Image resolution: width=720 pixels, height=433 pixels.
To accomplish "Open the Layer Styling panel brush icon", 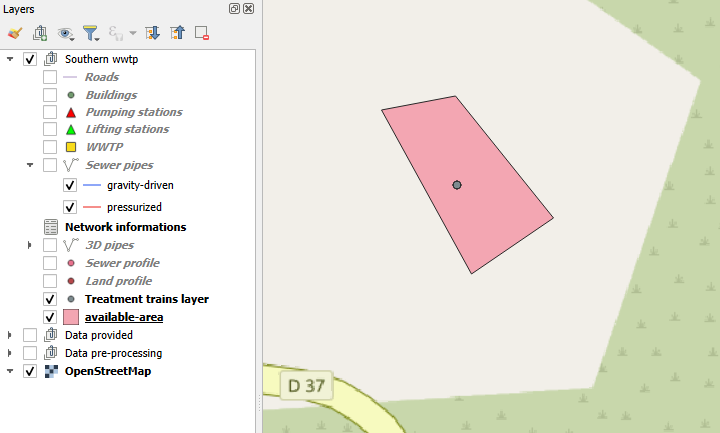I will tap(15, 33).
